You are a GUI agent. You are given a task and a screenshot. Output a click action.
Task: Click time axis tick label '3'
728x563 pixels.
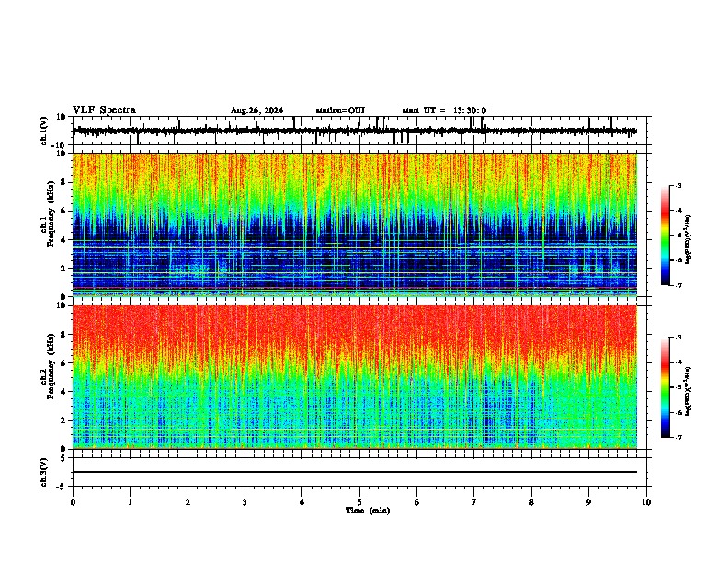(245, 502)
